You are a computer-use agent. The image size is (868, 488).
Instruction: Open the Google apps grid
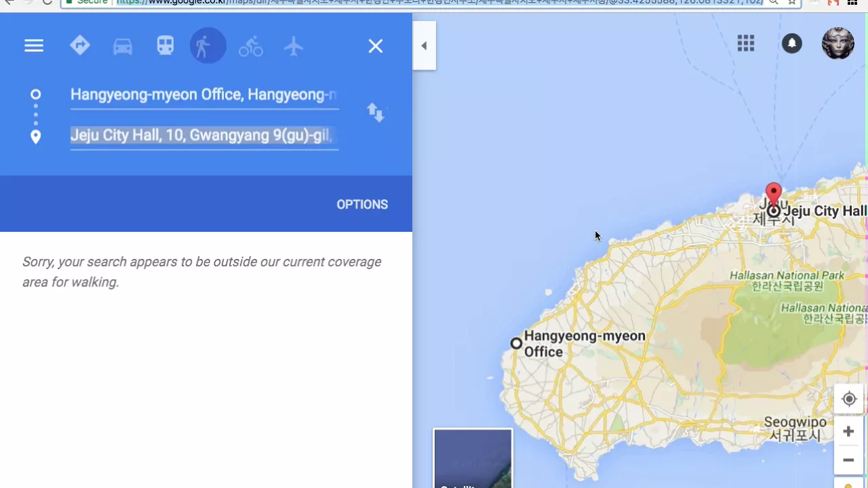point(746,44)
